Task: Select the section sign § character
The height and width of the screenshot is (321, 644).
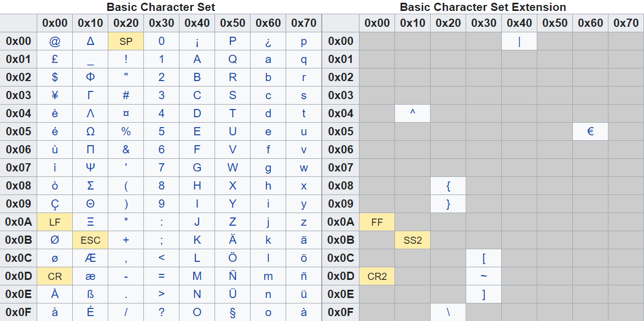Action: [x=233, y=312]
